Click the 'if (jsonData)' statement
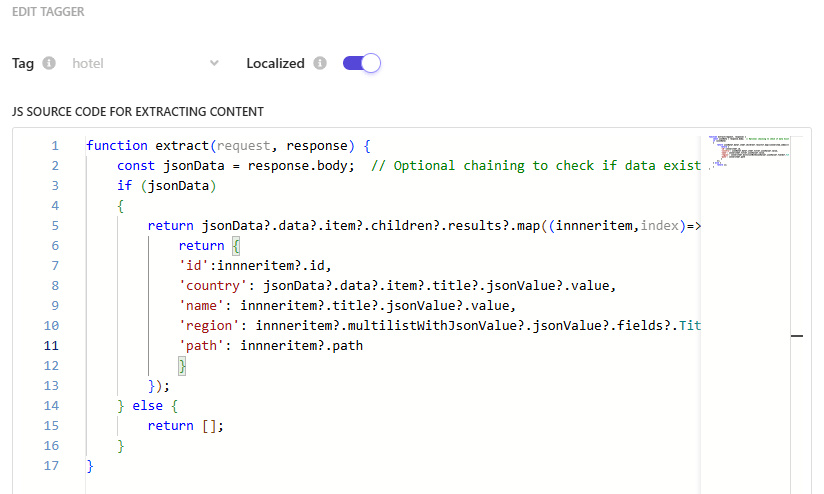The height and width of the screenshot is (494, 824). (x=167, y=185)
